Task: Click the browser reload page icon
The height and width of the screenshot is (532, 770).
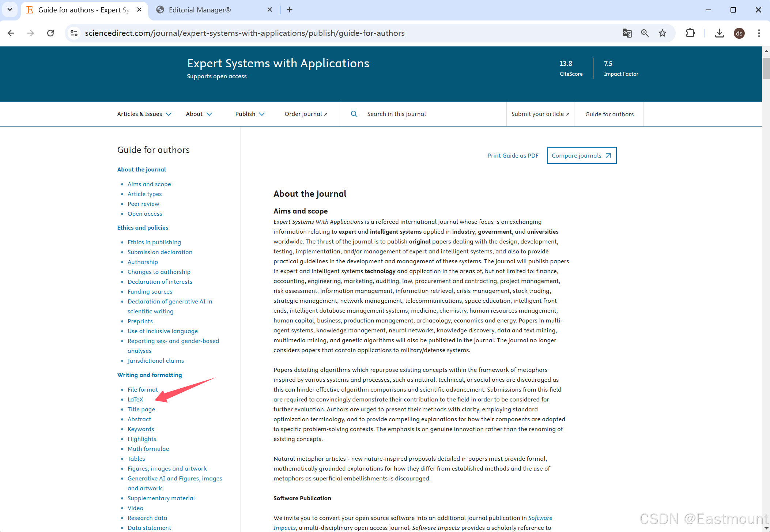Action: (x=50, y=33)
